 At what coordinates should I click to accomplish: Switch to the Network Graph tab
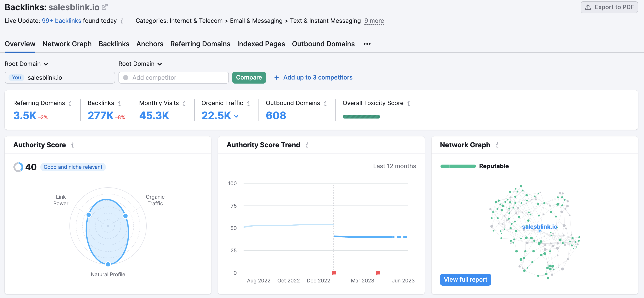coord(67,44)
